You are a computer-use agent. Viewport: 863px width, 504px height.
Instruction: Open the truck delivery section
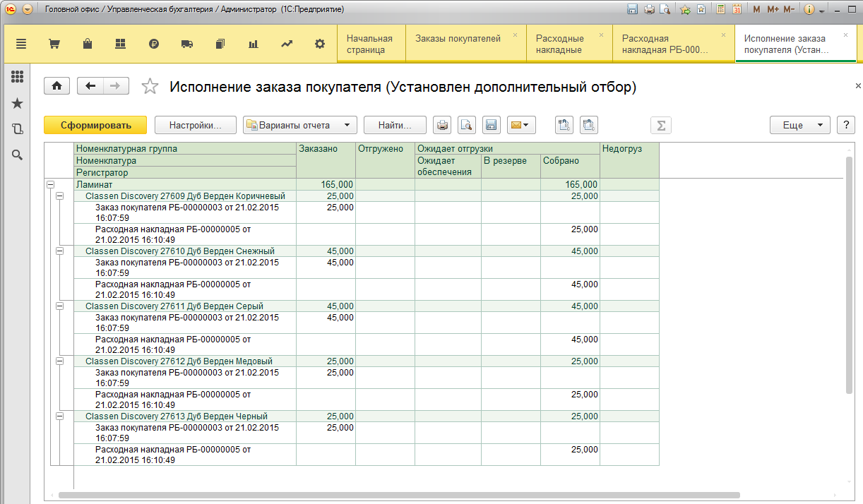[x=187, y=44]
